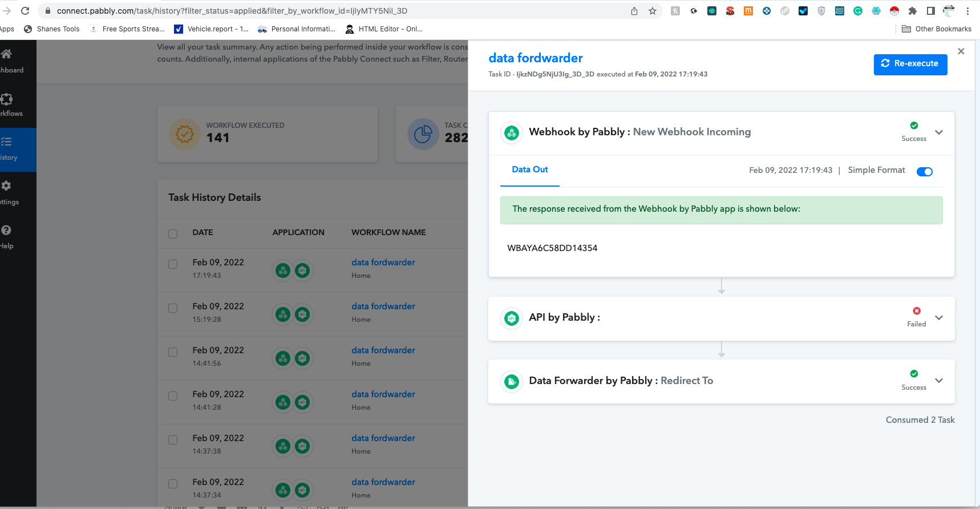The image size is (980, 509).
Task: Open the Vehicle.report bookmark
Action: (212, 29)
